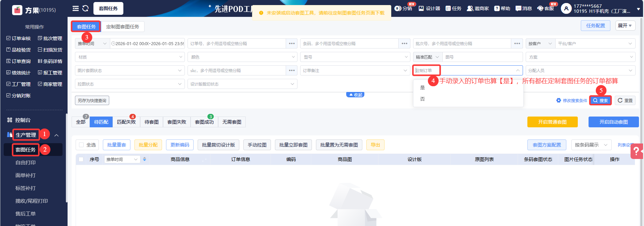644x226 pixels.
Task: Open the 推单时间 filter type dropdown
Action: point(92,43)
